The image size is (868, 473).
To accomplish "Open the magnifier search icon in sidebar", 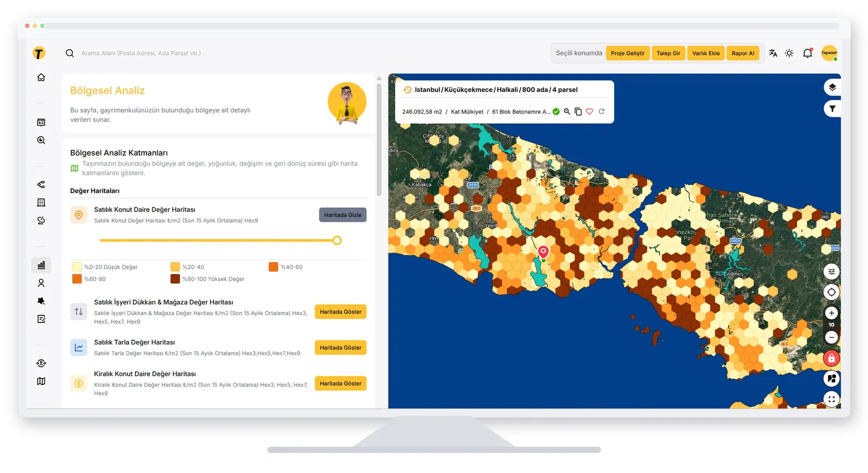I will (41, 140).
